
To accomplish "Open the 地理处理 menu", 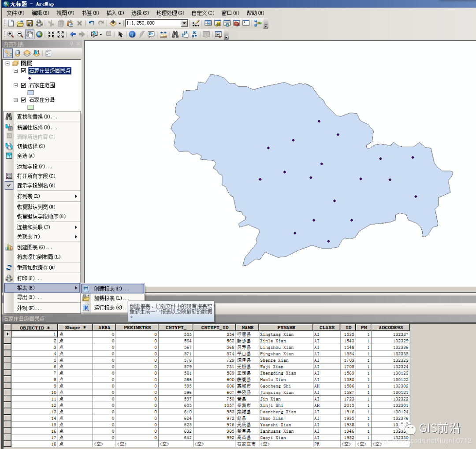I will pos(170,13).
